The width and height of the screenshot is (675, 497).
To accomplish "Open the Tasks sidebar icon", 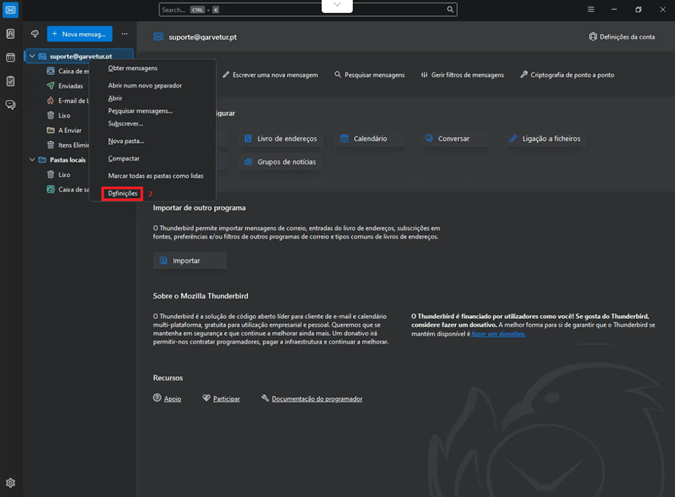I will coord(10,81).
